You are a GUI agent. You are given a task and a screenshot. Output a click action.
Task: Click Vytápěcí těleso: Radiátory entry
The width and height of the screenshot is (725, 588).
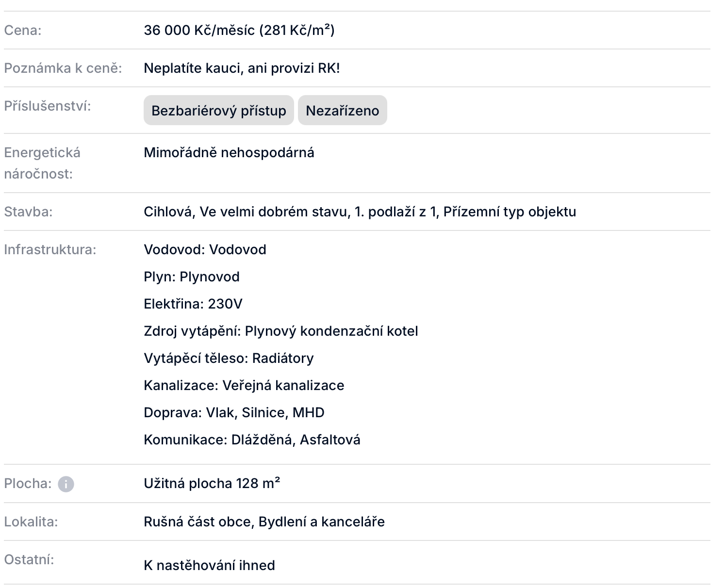click(229, 359)
